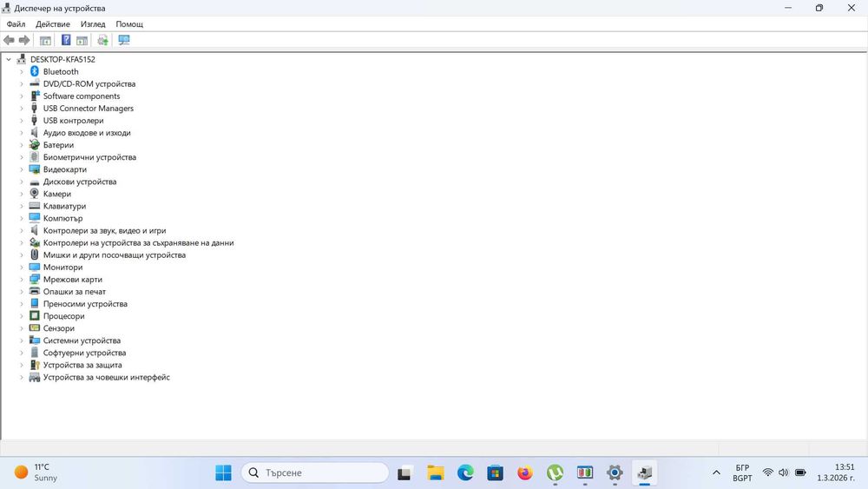Expand the Системни устройства chevron

point(22,340)
